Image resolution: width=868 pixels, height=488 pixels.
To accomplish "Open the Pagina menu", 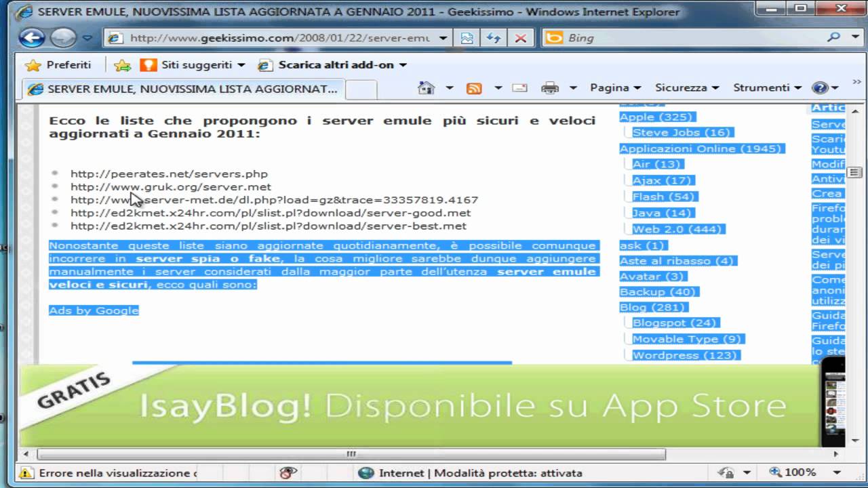I will click(x=616, y=88).
